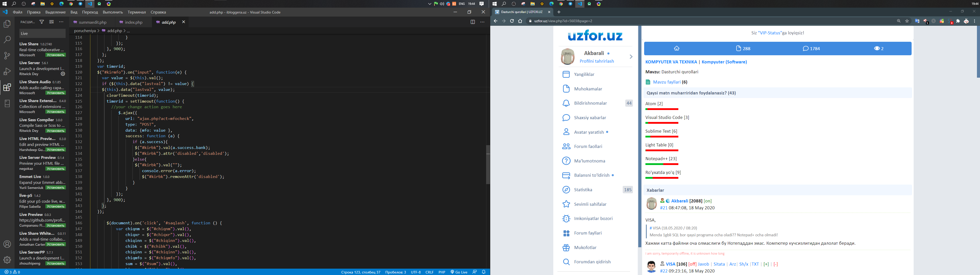
Task: Open the Source Control view
Action: tap(7, 56)
